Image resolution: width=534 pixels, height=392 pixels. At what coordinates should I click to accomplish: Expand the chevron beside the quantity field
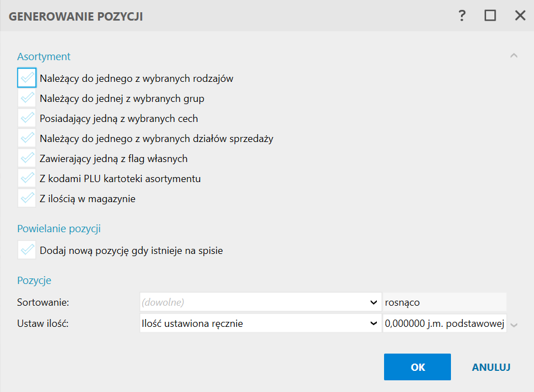(x=514, y=325)
